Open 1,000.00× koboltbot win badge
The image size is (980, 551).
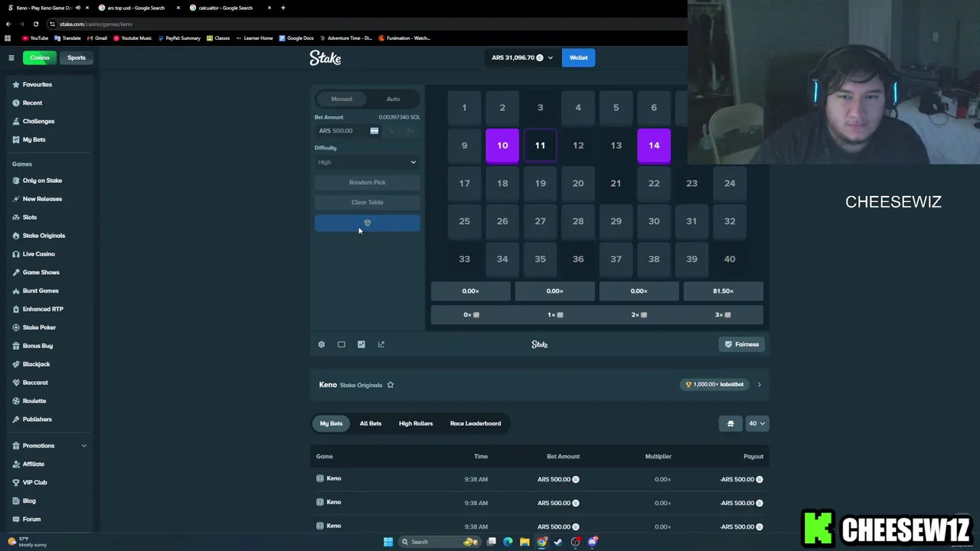715,385
